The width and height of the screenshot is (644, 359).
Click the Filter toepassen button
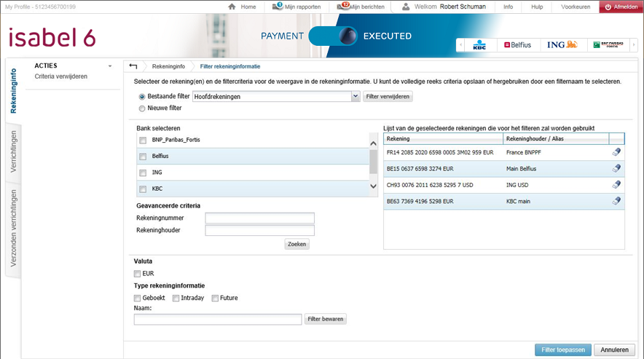[563, 350]
